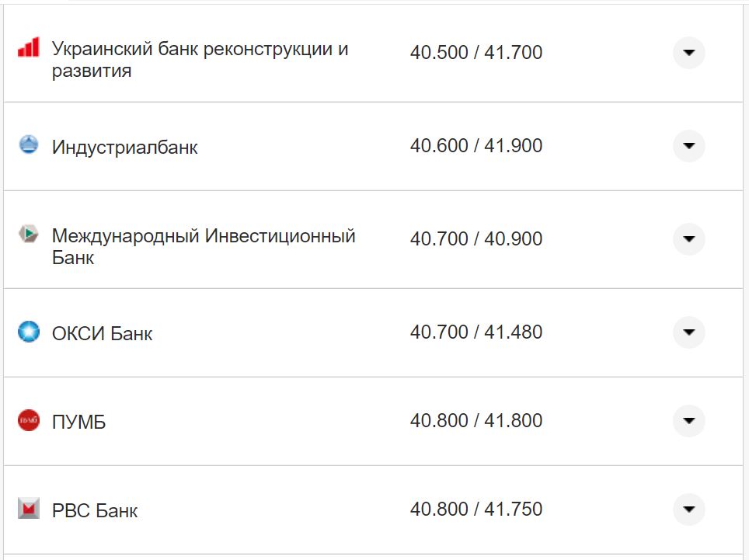The height and width of the screenshot is (560, 749).
Task: Open the Украинский банк реконструкции и развития page
Action: tap(200, 53)
